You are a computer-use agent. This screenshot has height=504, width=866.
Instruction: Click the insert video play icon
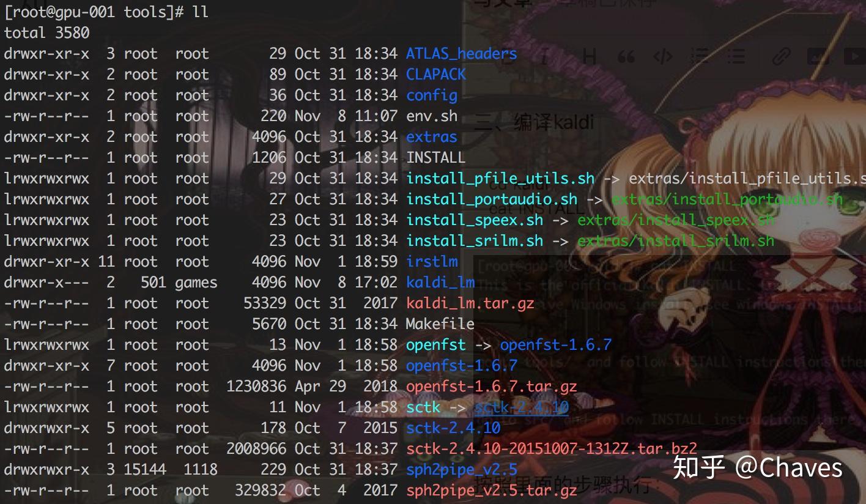point(855,57)
